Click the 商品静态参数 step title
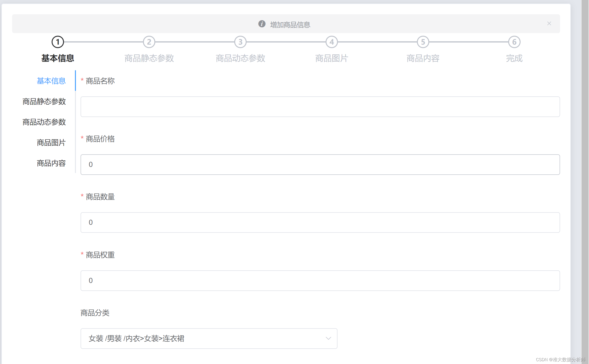589x364 pixels. 149,58
